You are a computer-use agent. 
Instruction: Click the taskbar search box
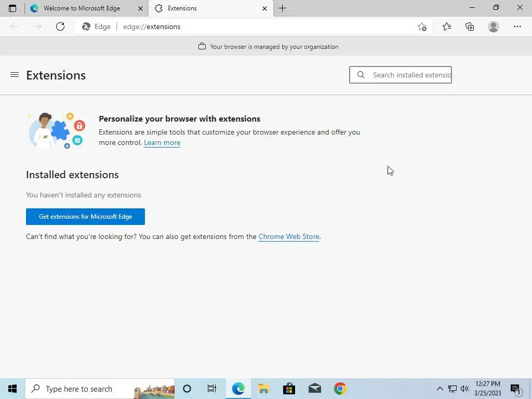pyautogui.click(x=100, y=389)
